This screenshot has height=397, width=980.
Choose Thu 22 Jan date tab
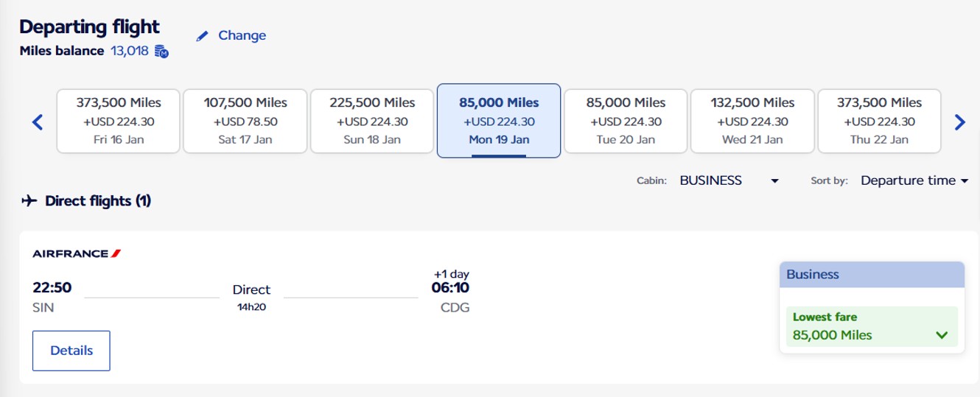(x=879, y=122)
